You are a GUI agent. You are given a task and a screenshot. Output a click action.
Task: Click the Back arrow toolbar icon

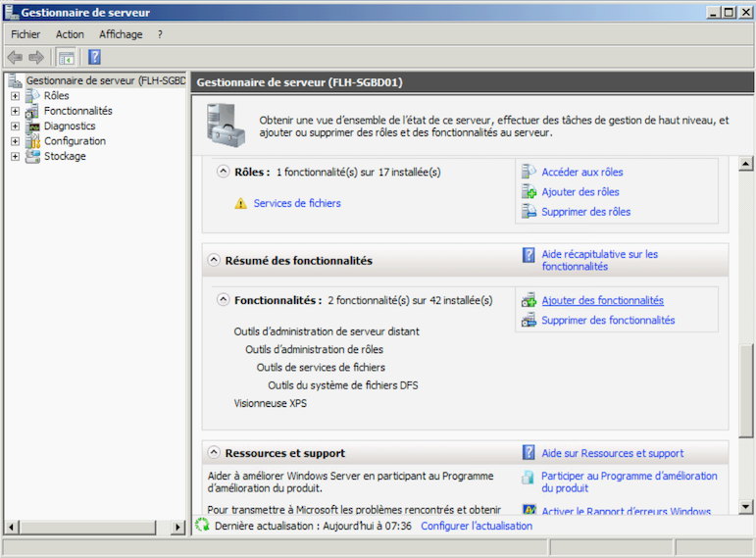[x=15, y=58]
